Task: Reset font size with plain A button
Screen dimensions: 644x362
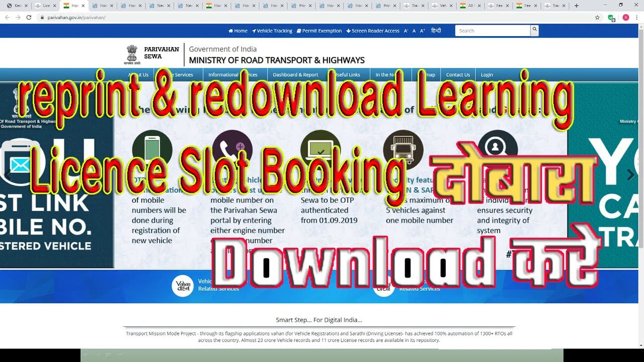Action: click(x=414, y=31)
